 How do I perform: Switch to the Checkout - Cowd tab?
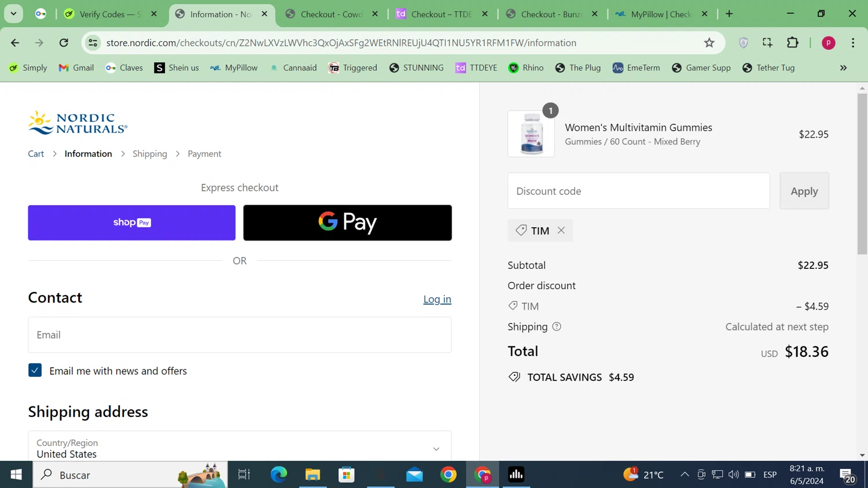(332, 14)
